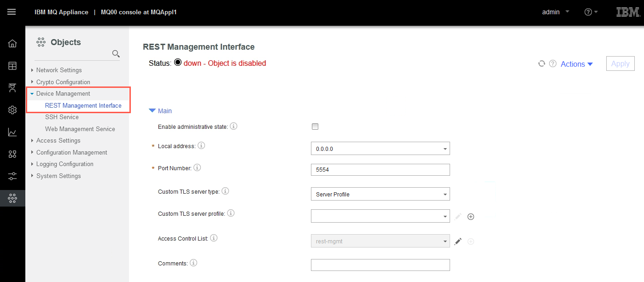Click the chart monitoring icon in sidebar
The height and width of the screenshot is (282, 644).
click(x=12, y=132)
